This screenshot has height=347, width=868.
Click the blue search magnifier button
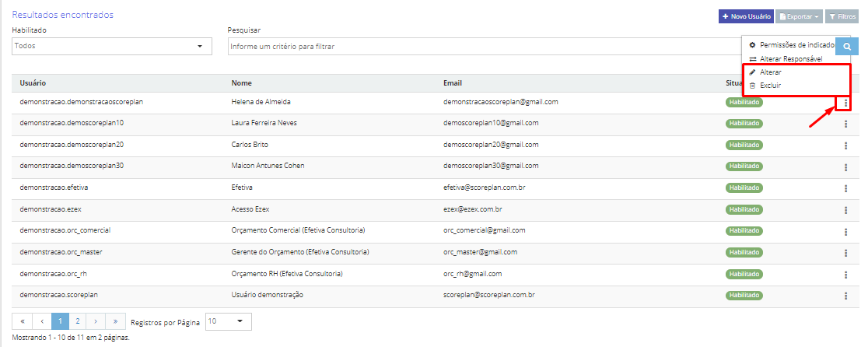coord(847,47)
